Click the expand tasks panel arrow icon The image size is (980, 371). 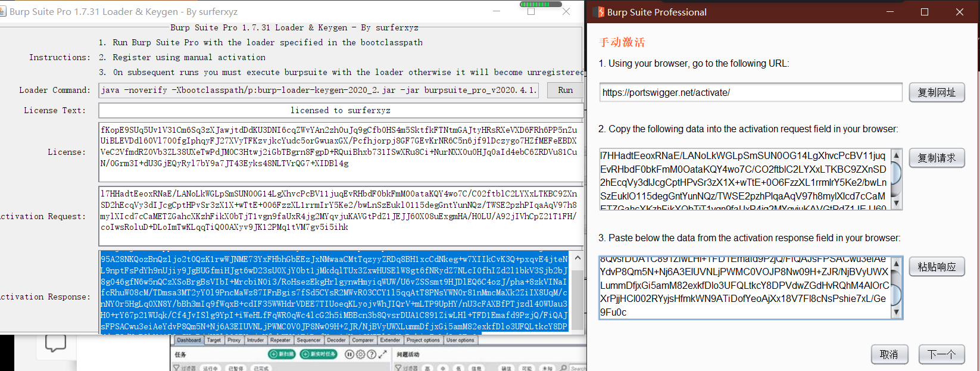tap(383, 354)
